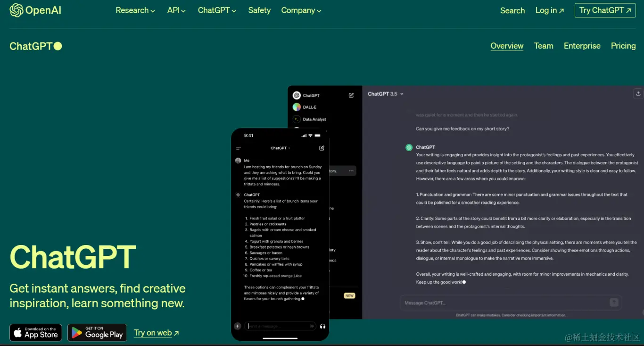Switch to the Pricing tab
The height and width of the screenshot is (346, 644).
point(623,46)
